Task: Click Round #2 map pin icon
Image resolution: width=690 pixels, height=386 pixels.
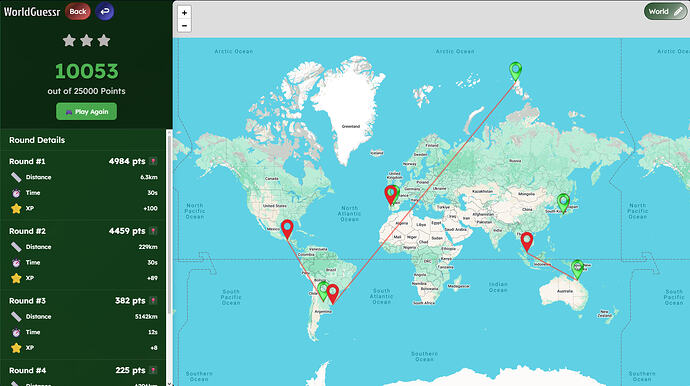Action: point(153,231)
